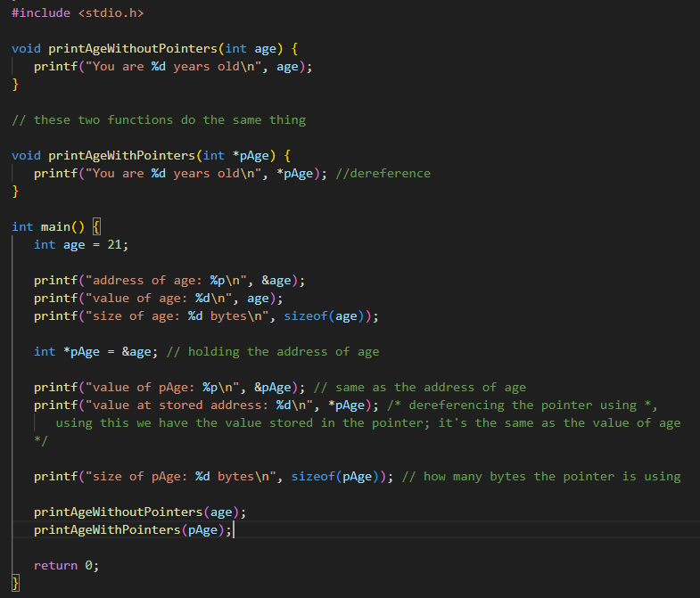Click printAgeWithPointers function definition name
This screenshot has height=598, width=700.
click(x=122, y=156)
